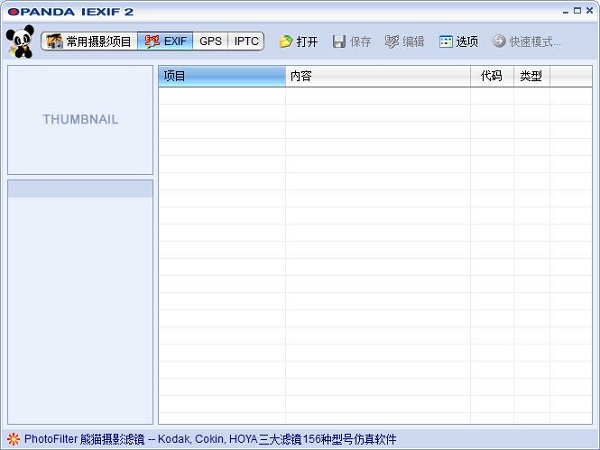This screenshot has height=450, width=600.
Task: Open the 选项 options button
Action: (x=458, y=42)
